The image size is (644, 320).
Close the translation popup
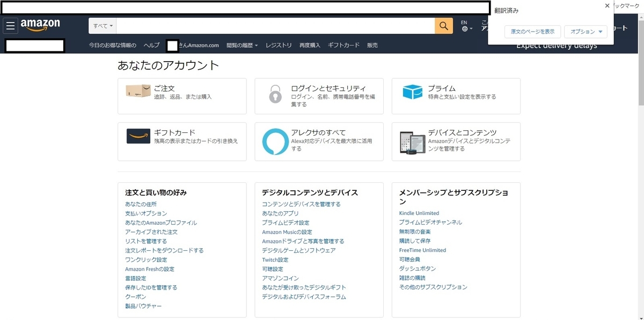click(x=607, y=6)
